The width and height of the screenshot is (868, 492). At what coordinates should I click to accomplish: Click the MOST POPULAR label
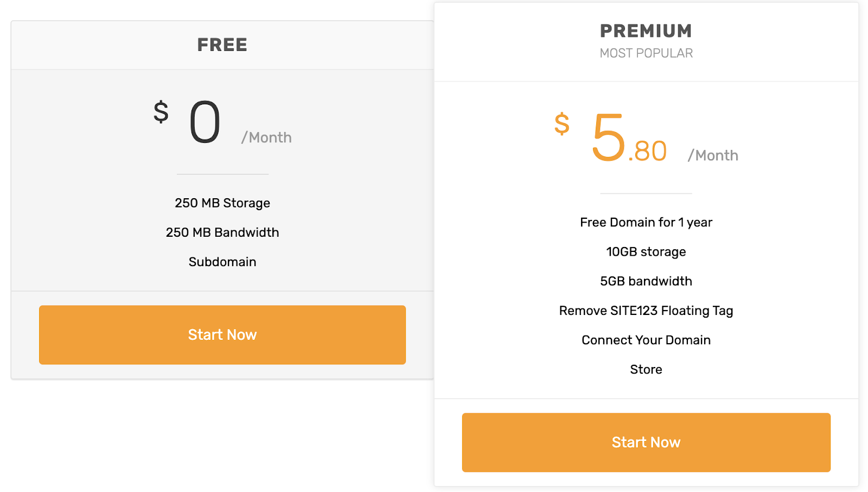click(x=646, y=53)
